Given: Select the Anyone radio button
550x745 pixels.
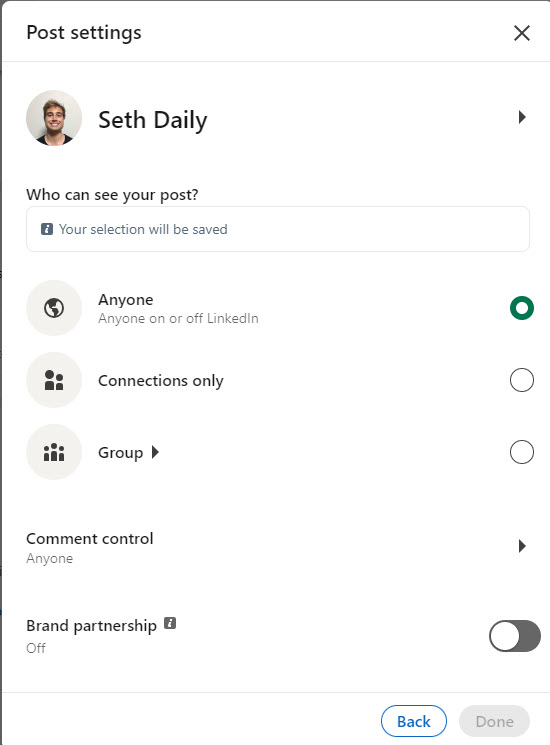Looking at the screenshot, I should (x=522, y=308).
